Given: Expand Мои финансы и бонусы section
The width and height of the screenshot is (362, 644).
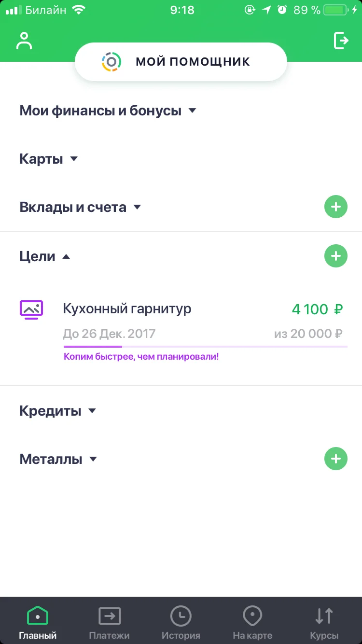Looking at the screenshot, I should (108, 111).
